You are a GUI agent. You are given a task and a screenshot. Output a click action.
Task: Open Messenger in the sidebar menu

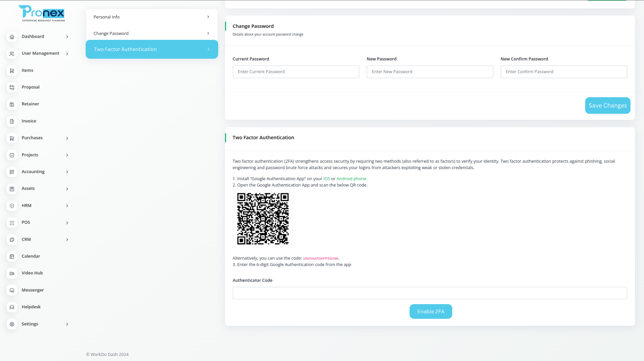click(33, 290)
